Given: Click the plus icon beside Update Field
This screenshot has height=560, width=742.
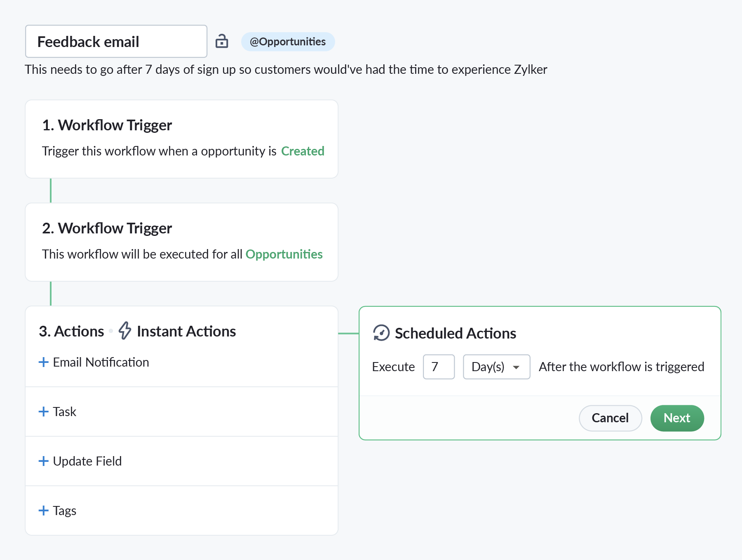Looking at the screenshot, I should (x=43, y=461).
